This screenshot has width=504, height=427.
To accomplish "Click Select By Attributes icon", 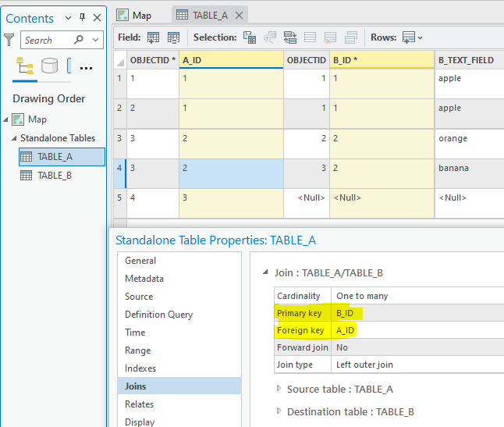I will 250,37.
